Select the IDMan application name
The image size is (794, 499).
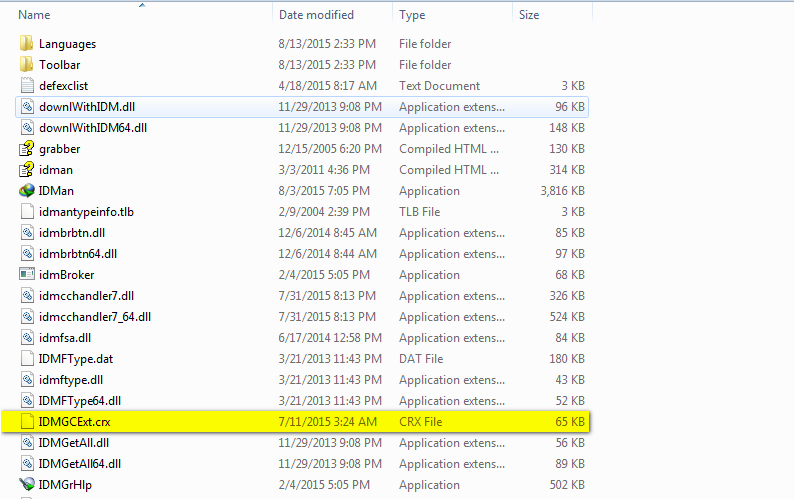(x=56, y=191)
